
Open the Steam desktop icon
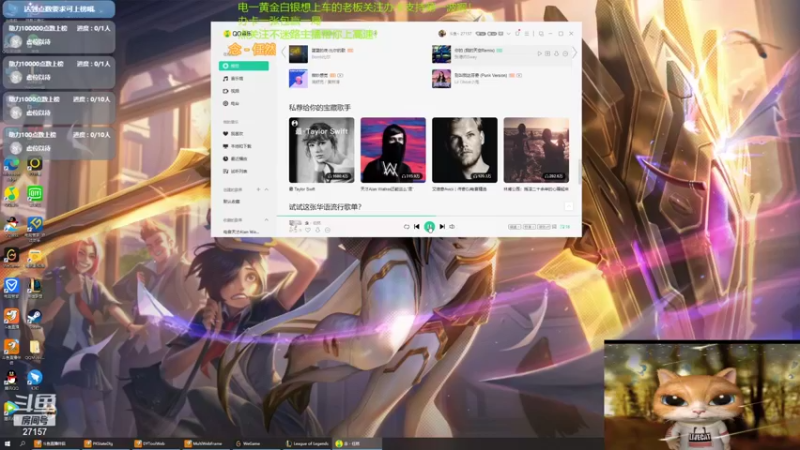pyautogui.click(x=35, y=319)
